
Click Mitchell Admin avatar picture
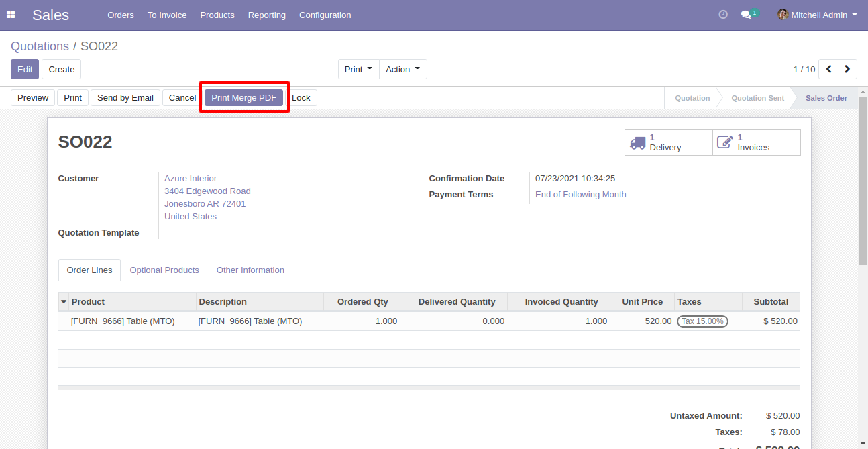783,15
